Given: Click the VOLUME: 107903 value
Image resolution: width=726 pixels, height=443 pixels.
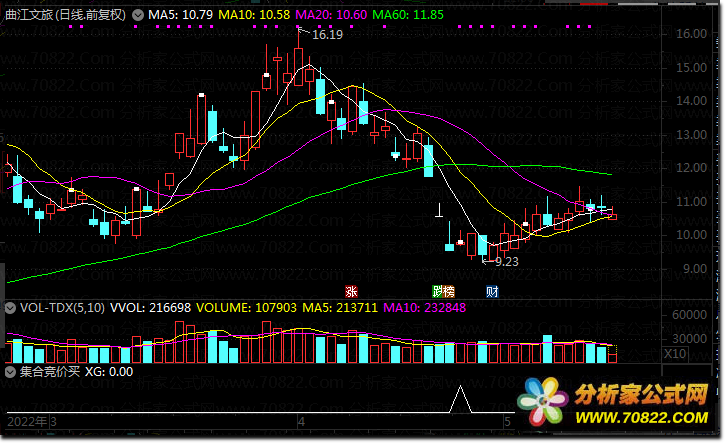Looking at the screenshot, I should (x=246, y=308).
